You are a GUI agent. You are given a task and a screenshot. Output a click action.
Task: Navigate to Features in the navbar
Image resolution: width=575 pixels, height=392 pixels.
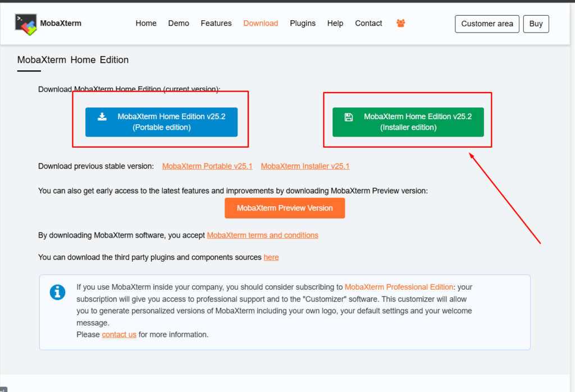[x=216, y=24]
